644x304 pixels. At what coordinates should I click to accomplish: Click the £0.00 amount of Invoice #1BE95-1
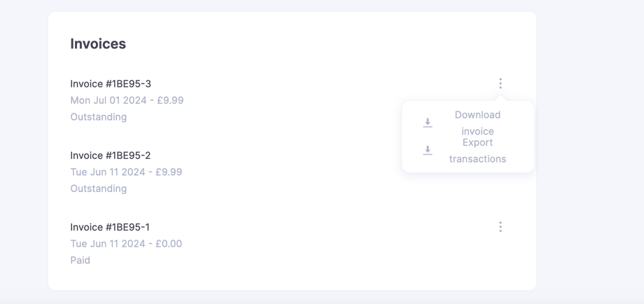[169, 244]
